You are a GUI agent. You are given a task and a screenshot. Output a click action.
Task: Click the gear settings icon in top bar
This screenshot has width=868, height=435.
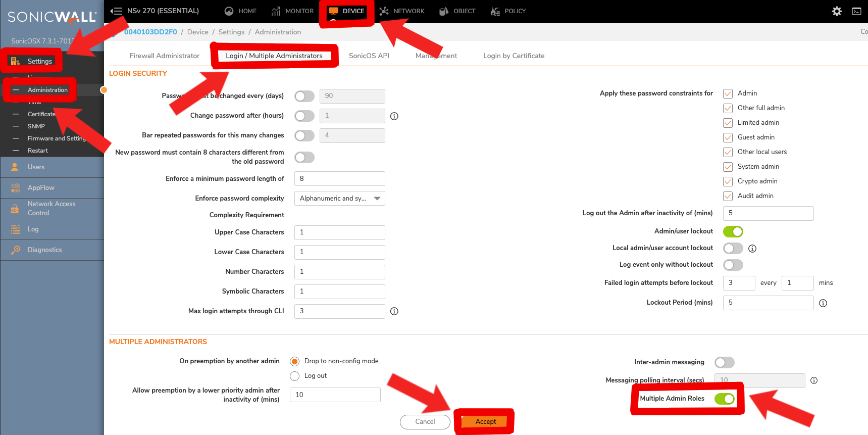coord(837,11)
